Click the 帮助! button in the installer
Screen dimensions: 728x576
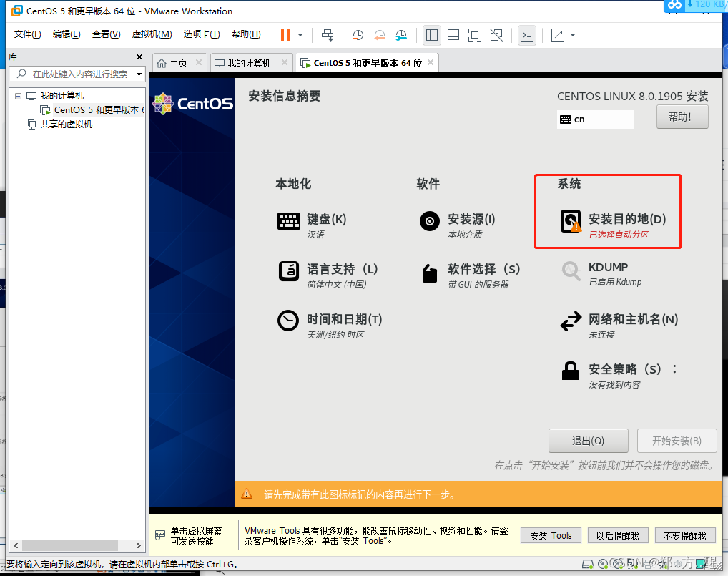click(x=682, y=116)
